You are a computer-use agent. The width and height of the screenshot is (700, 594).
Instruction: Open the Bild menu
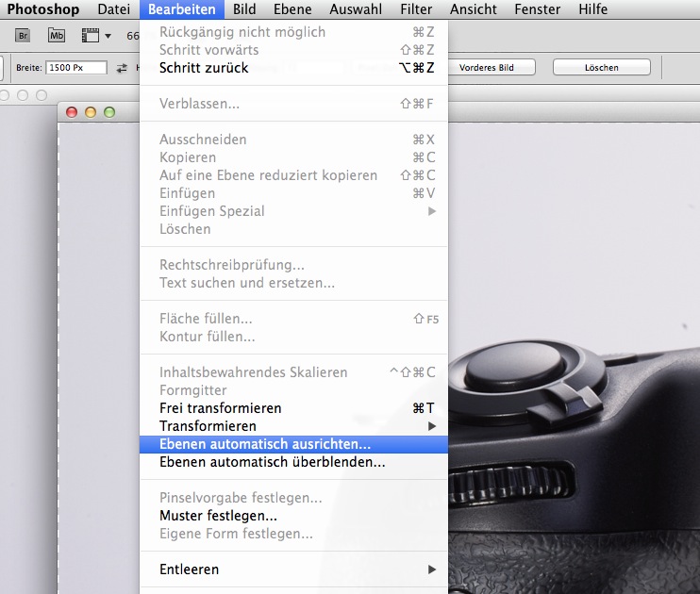pos(244,9)
